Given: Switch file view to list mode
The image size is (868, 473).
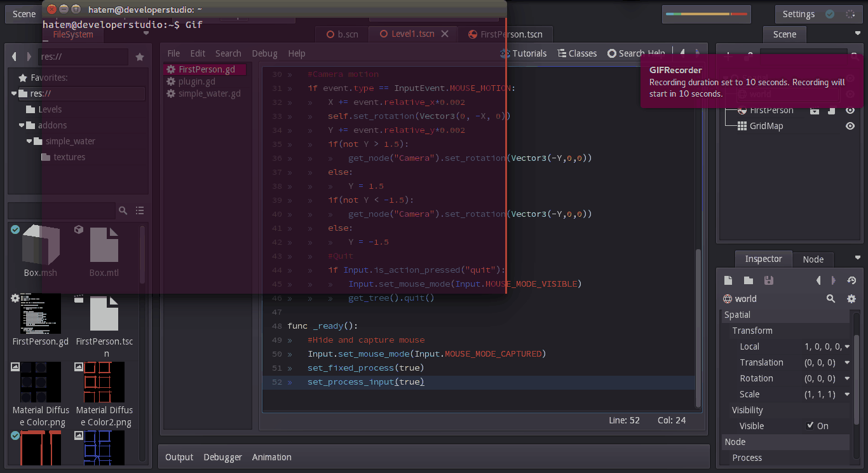Looking at the screenshot, I should coord(140,210).
